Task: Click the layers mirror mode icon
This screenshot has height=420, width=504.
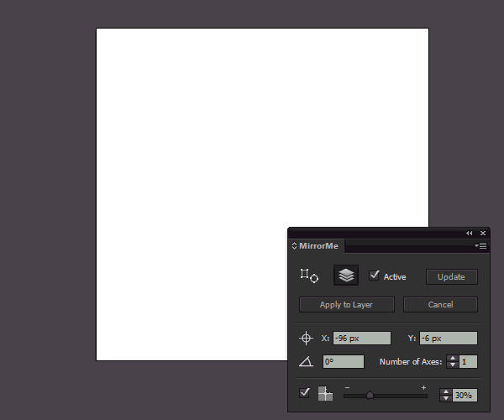Action: [346, 276]
